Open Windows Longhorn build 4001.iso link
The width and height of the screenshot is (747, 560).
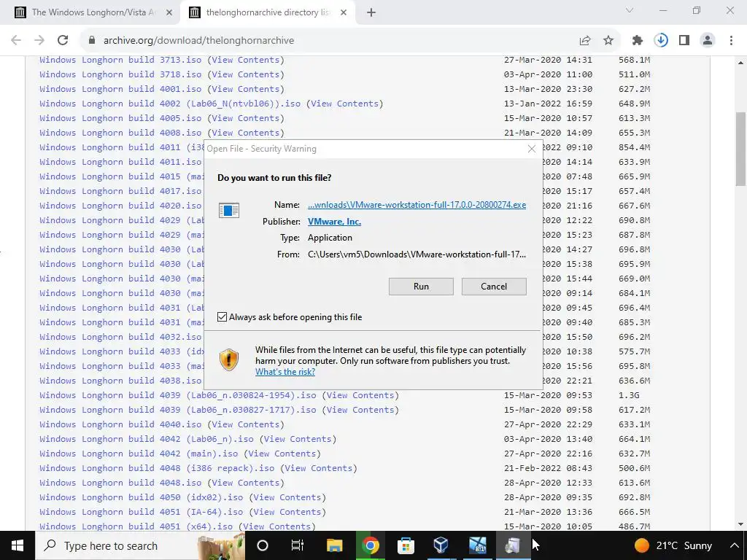(x=120, y=89)
